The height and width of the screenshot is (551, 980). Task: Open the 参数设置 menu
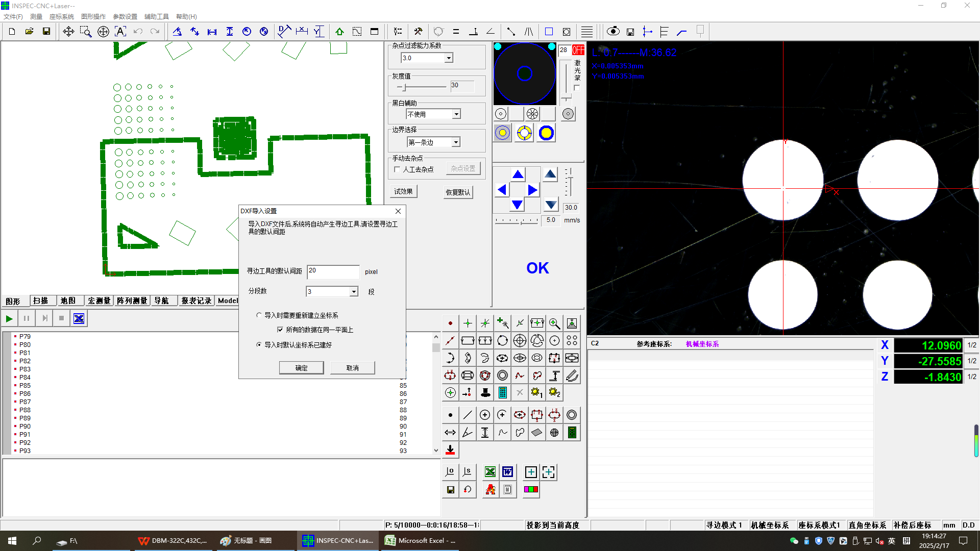(x=125, y=17)
